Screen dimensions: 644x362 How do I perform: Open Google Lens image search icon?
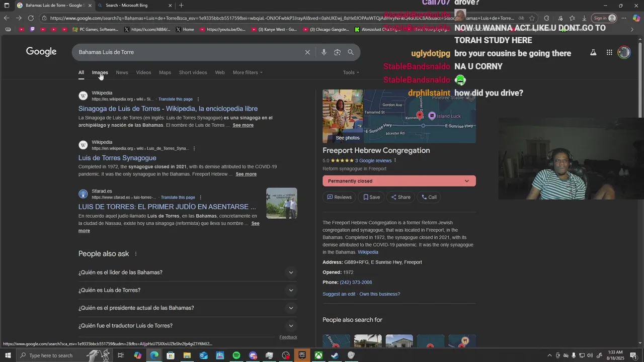coord(337,52)
